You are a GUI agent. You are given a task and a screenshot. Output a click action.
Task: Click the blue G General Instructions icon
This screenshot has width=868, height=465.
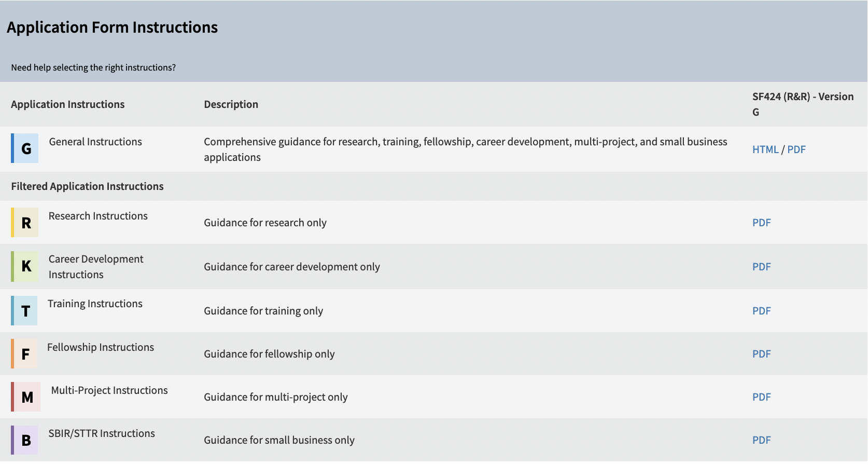pos(25,148)
